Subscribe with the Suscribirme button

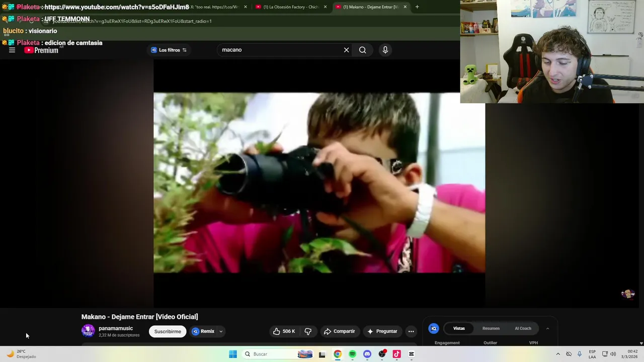click(168, 331)
